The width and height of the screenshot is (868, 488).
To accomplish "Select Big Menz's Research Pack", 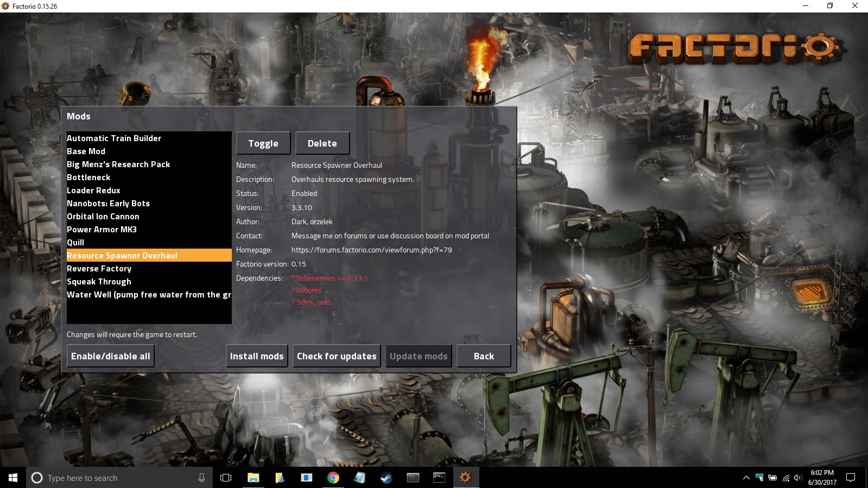I will [x=149, y=164].
